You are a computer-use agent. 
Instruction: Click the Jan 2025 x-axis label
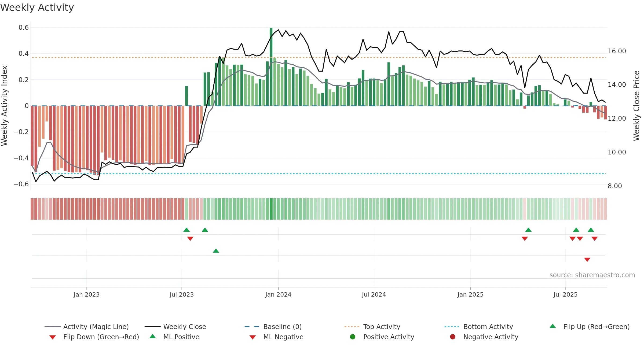click(x=470, y=294)
